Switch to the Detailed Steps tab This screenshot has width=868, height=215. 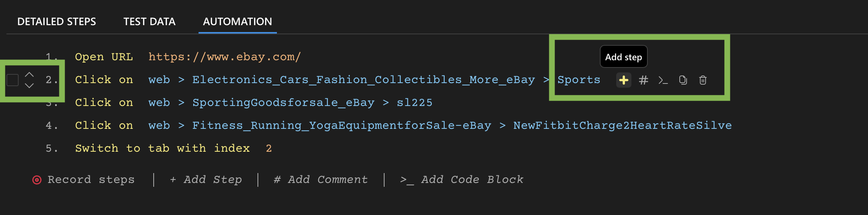click(57, 22)
